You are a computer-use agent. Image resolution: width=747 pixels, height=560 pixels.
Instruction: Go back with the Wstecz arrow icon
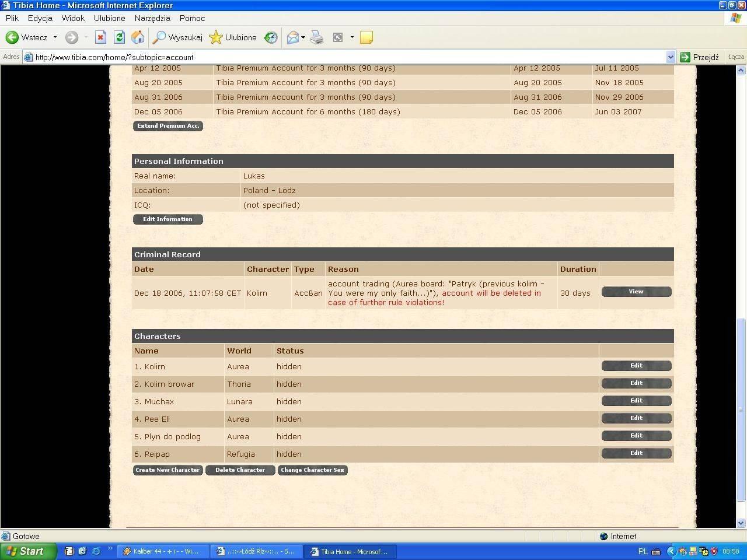12,37
